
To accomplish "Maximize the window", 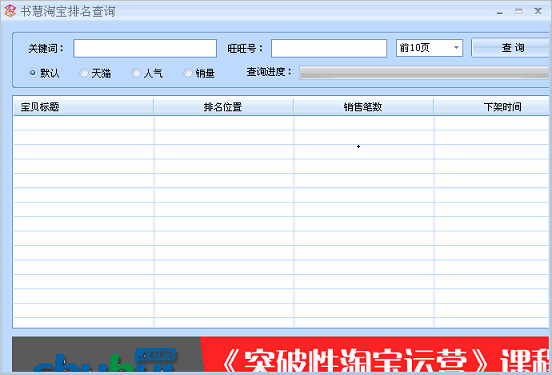I will click(519, 11).
